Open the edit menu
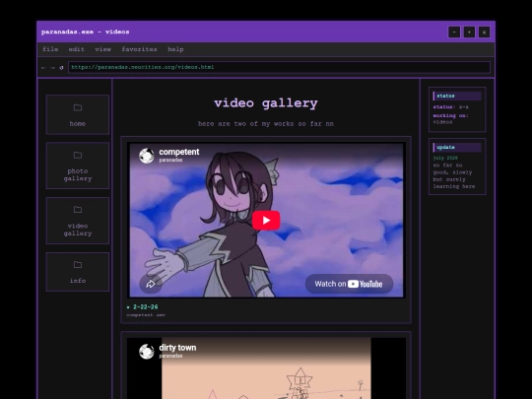532x399 pixels. coord(76,49)
